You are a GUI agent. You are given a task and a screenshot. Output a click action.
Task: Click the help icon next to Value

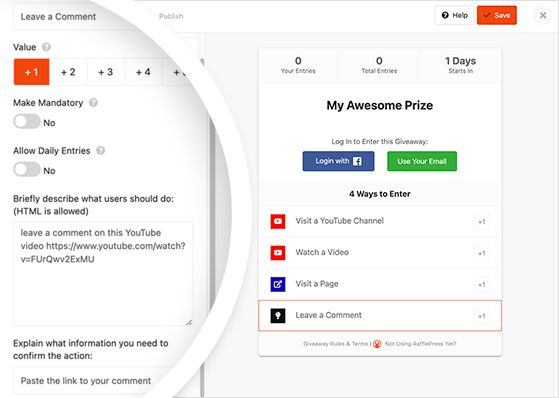(46, 47)
